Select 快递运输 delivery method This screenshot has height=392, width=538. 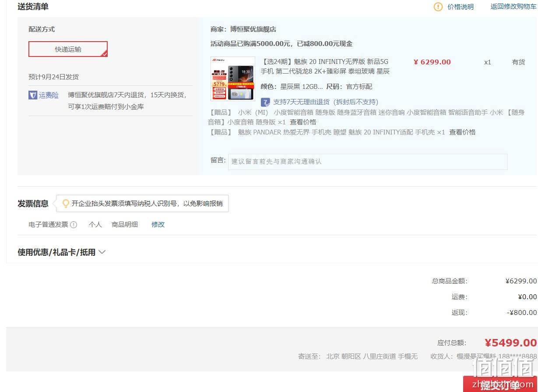[68, 49]
